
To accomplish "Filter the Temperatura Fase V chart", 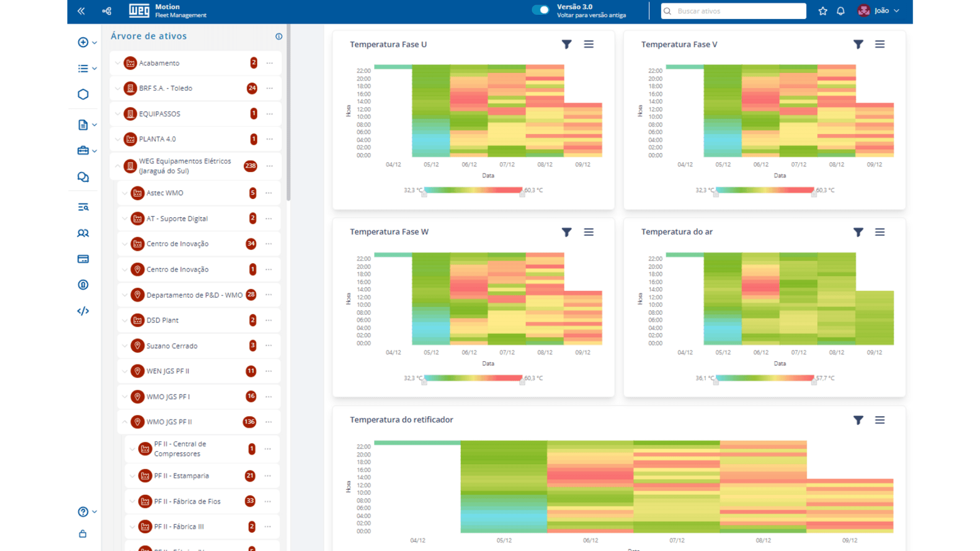I will (858, 44).
